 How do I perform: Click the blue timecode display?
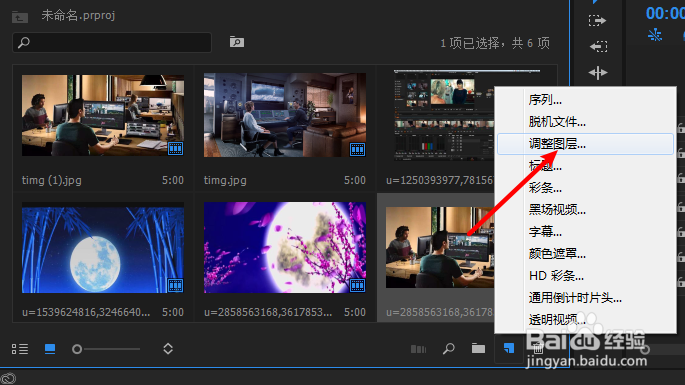tap(665, 13)
